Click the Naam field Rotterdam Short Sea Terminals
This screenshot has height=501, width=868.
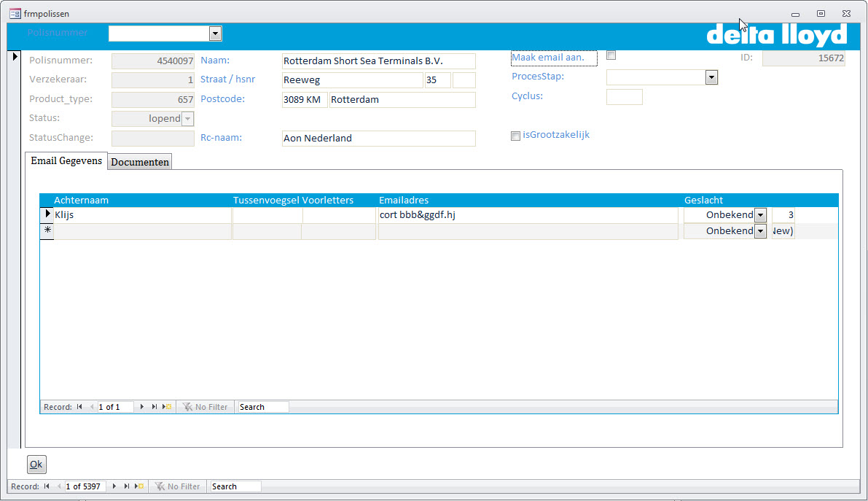[379, 61]
